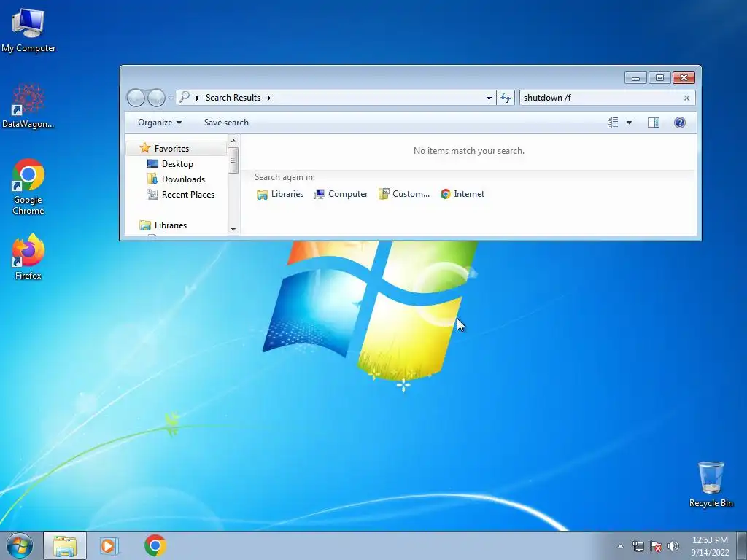Change the view with view icon
Image resolution: width=747 pixels, height=560 pixels.
[x=613, y=122]
